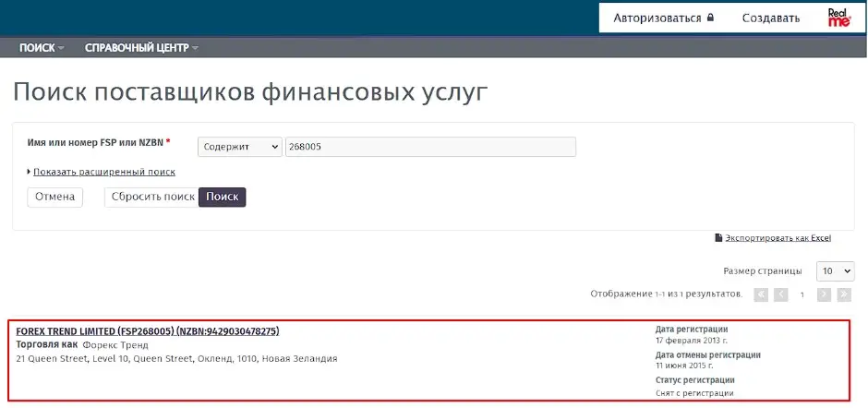Image resolution: width=868 pixels, height=408 pixels.
Task: Click the dark Поиск button
Action: point(222,198)
